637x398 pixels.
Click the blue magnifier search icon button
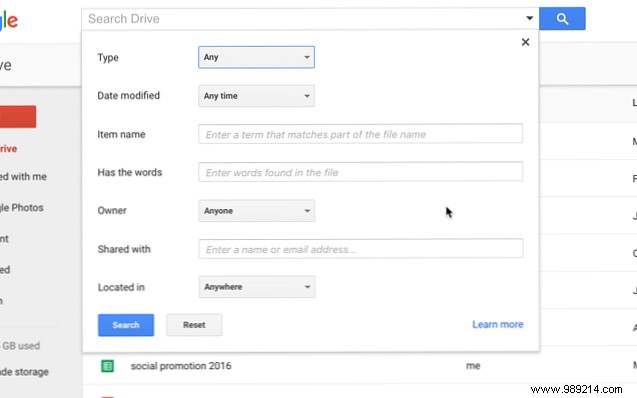click(562, 19)
